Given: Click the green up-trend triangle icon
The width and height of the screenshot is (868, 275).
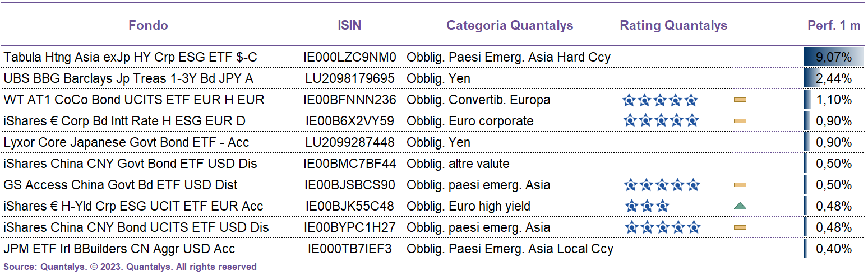Looking at the screenshot, I should [x=740, y=207].
